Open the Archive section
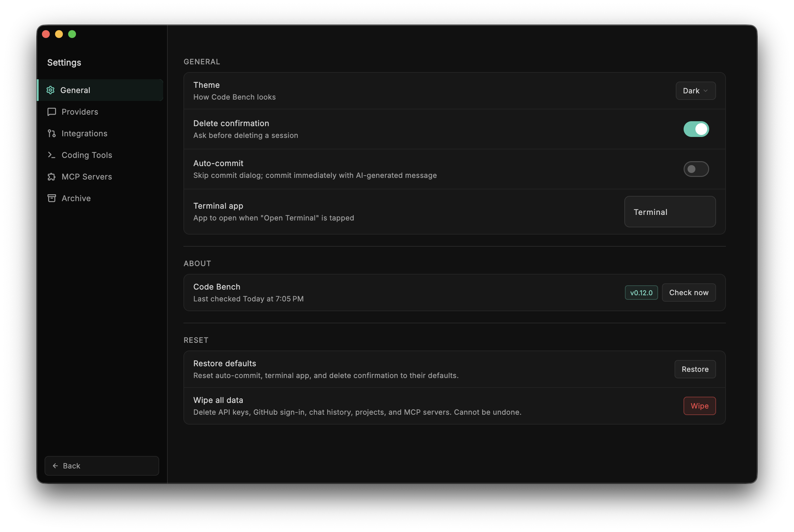The width and height of the screenshot is (794, 532). pyautogui.click(x=100, y=198)
